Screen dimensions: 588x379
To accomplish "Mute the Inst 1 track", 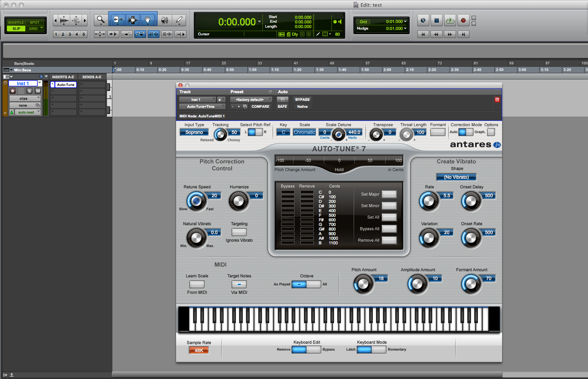I will point(38,91).
